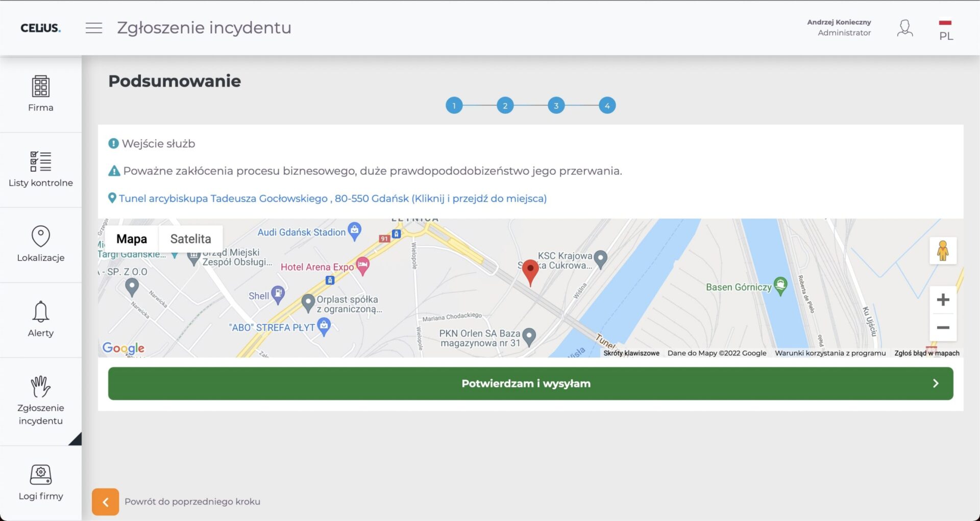The height and width of the screenshot is (521, 980).
Task: Open Zgłoszenie incydentu sidebar item
Action: tap(40, 401)
